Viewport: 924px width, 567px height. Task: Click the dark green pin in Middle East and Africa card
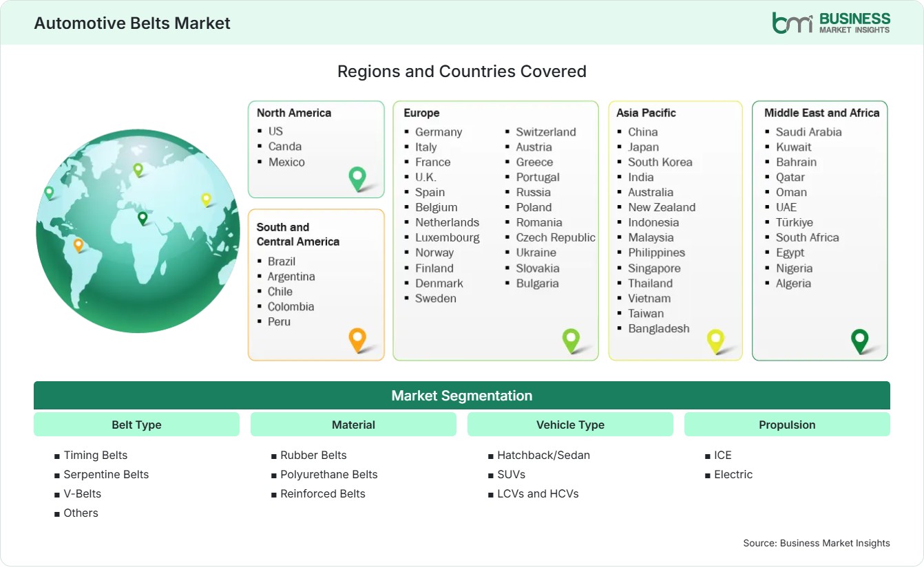[x=860, y=341]
